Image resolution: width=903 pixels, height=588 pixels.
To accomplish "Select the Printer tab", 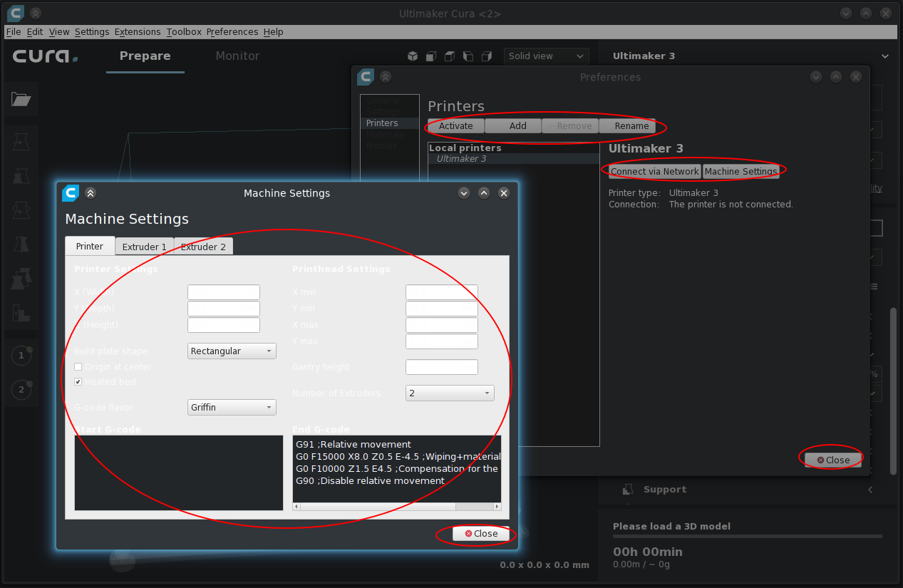I will click(90, 246).
